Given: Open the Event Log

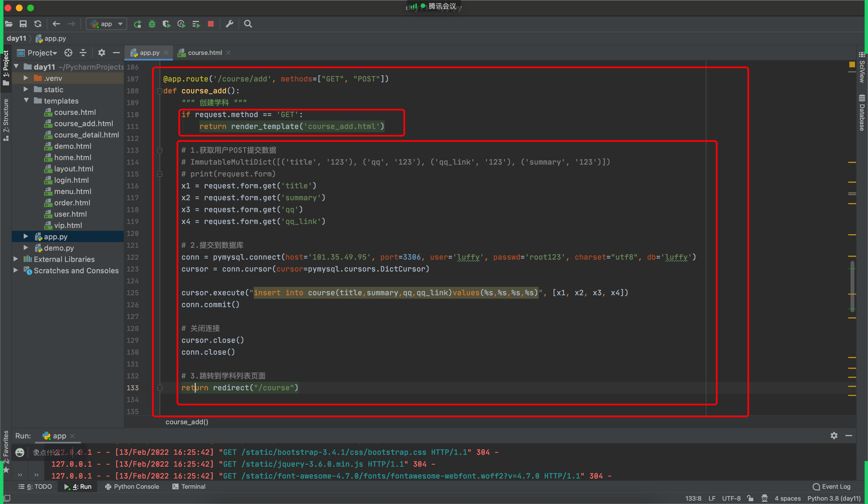Looking at the screenshot, I should (832, 486).
